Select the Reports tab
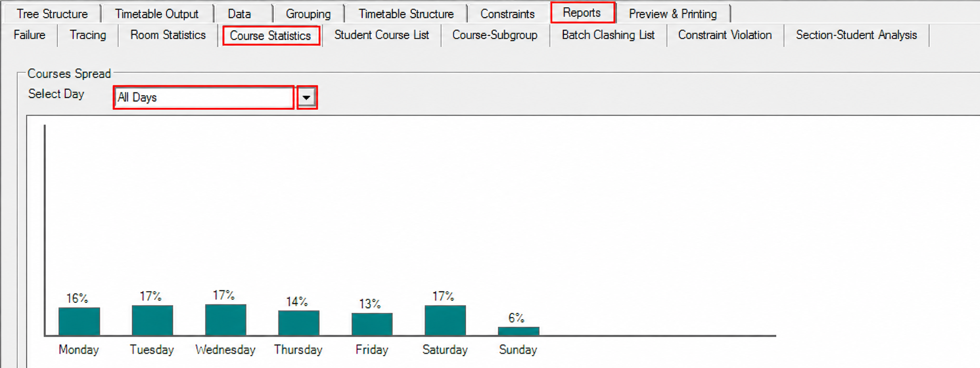Screen dimensions: 980x368 pyautogui.click(x=582, y=12)
